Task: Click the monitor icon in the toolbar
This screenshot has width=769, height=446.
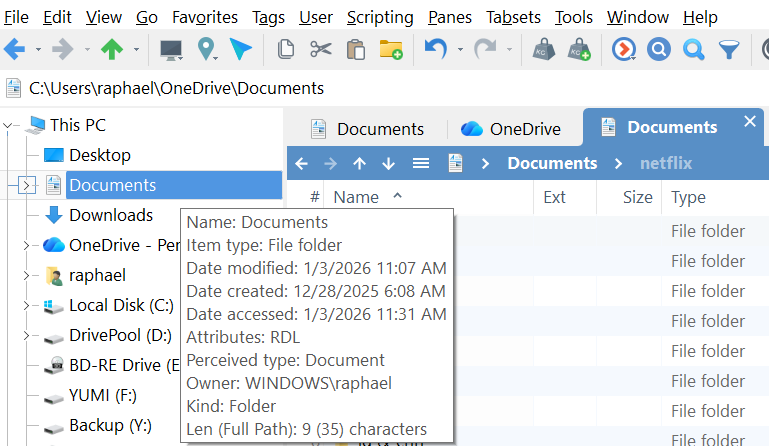Action: [171, 48]
